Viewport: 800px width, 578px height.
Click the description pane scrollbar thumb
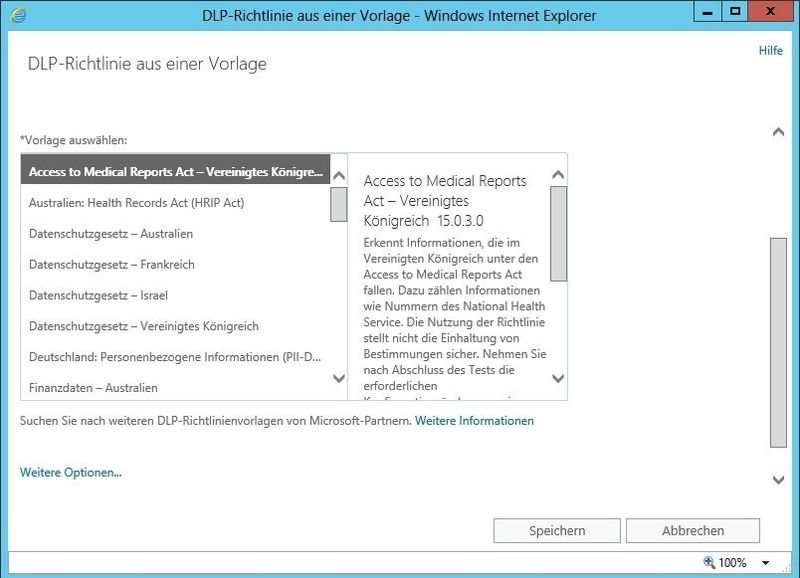pos(558,234)
